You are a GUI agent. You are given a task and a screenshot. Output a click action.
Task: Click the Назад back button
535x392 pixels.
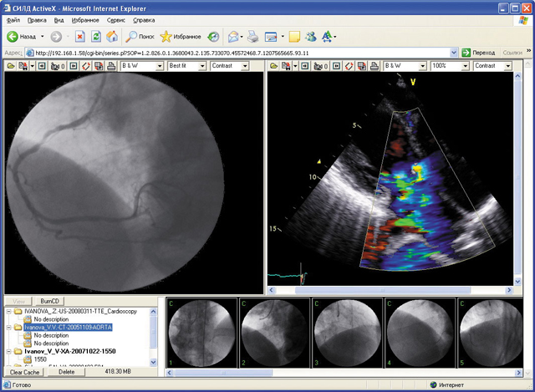click(x=22, y=37)
